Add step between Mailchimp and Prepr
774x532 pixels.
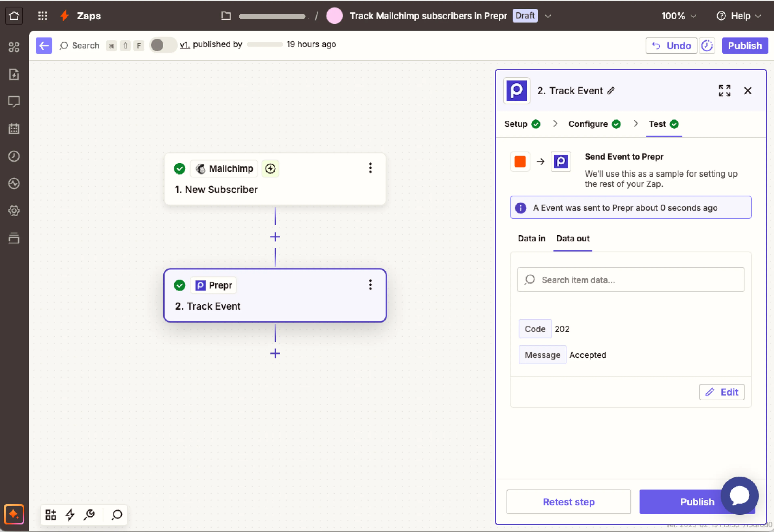click(275, 237)
